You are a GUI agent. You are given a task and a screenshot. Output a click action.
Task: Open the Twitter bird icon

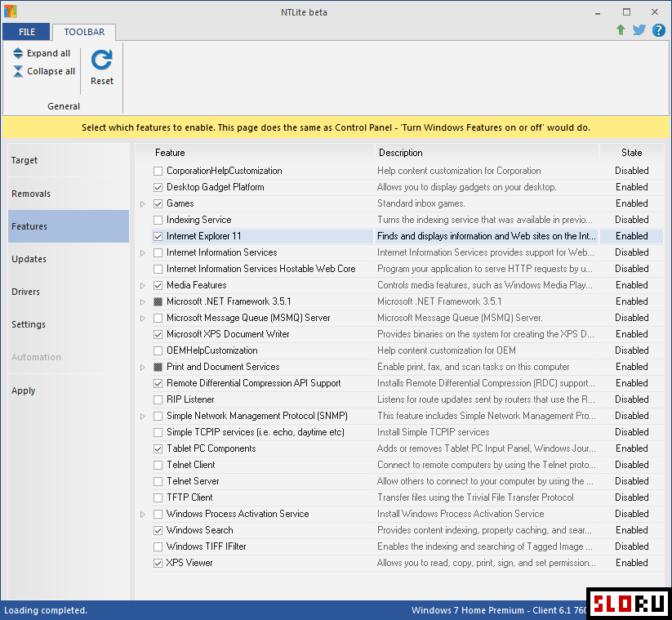(639, 30)
